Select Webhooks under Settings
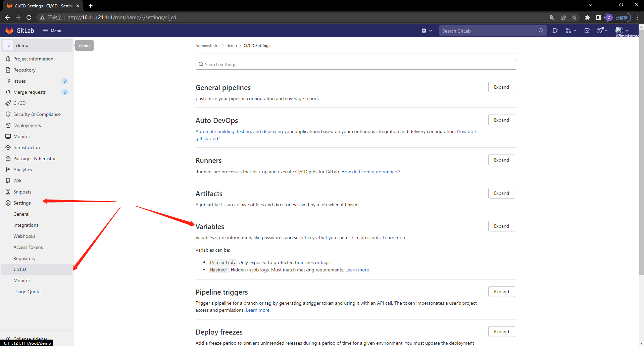Screen dimensions: 644x346 37,236
